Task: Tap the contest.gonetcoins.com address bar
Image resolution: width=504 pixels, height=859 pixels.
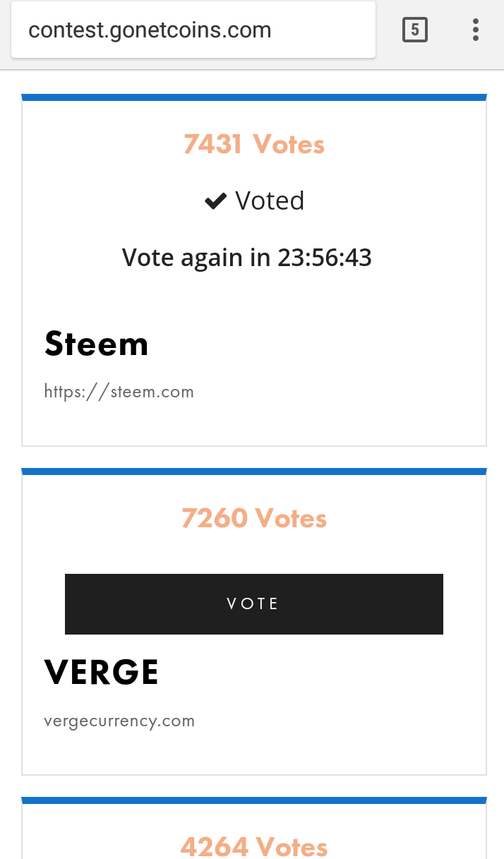Action: click(x=193, y=31)
